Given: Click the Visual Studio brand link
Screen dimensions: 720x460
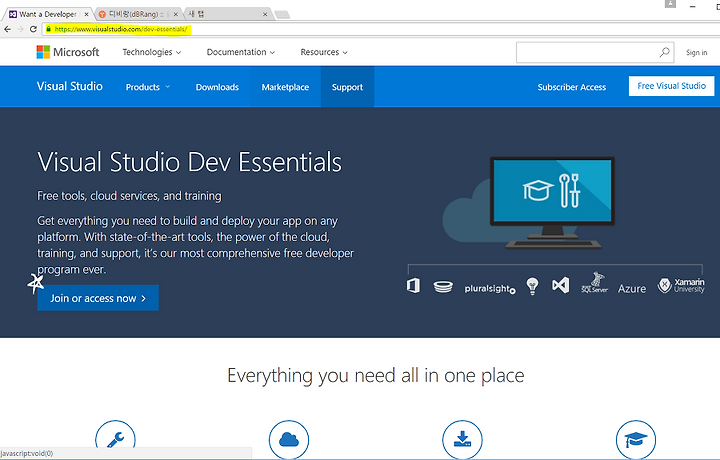Looking at the screenshot, I should tap(70, 86).
